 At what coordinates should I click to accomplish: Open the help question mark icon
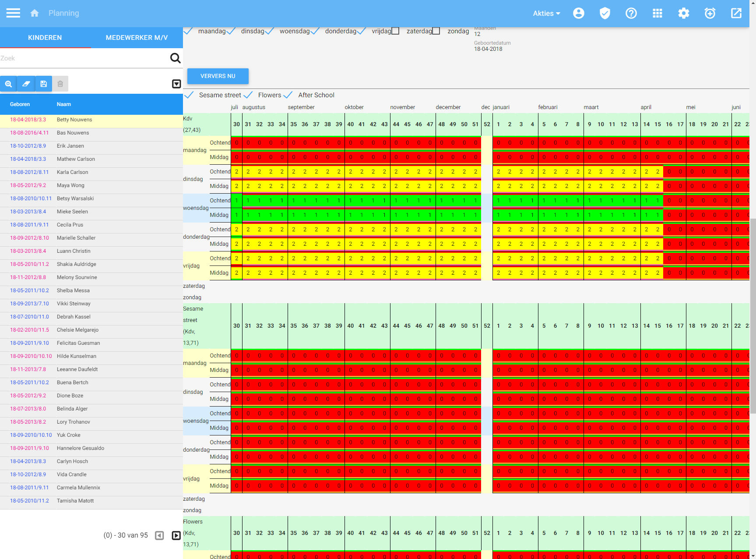631,13
